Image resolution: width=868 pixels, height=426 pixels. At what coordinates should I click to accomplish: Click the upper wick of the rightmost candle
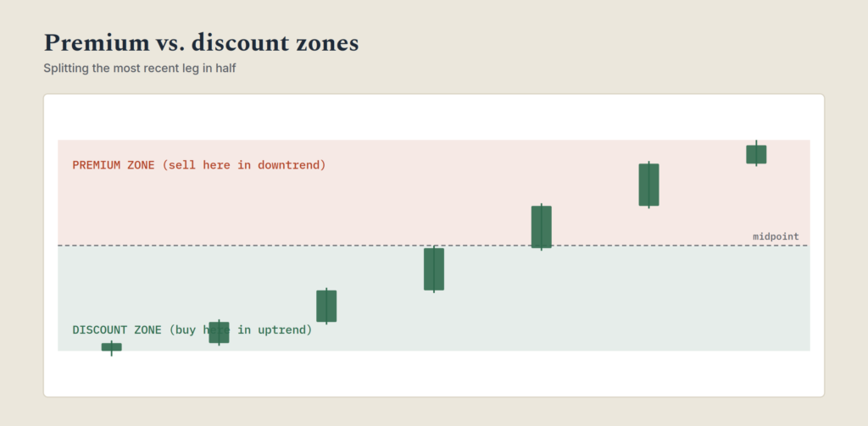click(756, 143)
